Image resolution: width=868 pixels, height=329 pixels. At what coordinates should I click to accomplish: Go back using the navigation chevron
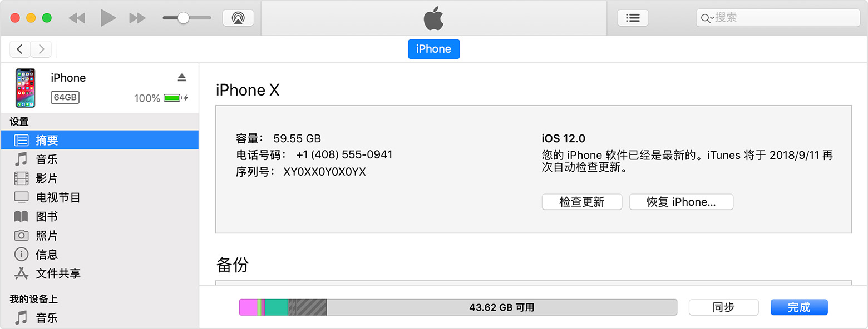tap(20, 49)
